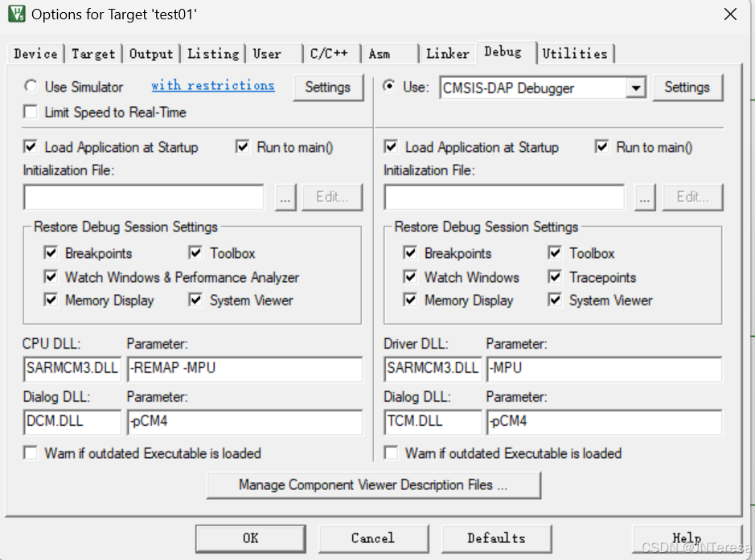The width and height of the screenshot is (755, 560).
Task: Toggle simulator Toolbox checkbox
Action: point(195,252)
